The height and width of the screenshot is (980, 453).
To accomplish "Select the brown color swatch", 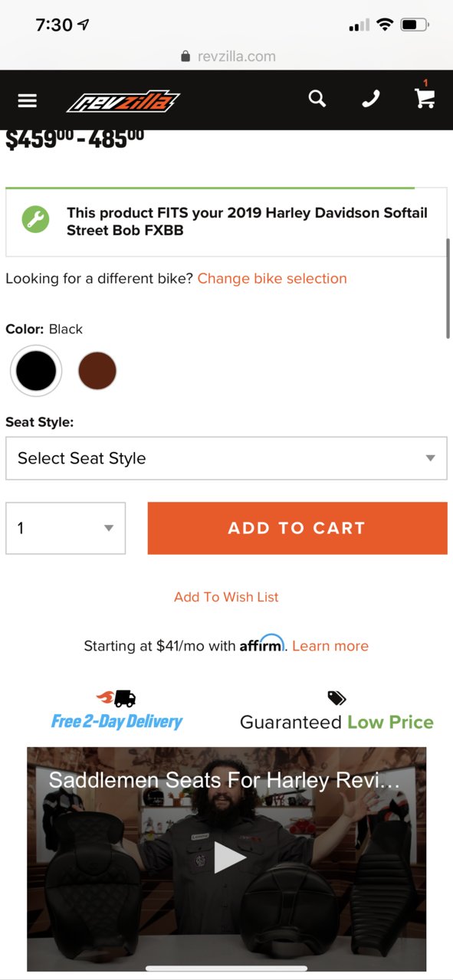I will click(x=97, y=371).
